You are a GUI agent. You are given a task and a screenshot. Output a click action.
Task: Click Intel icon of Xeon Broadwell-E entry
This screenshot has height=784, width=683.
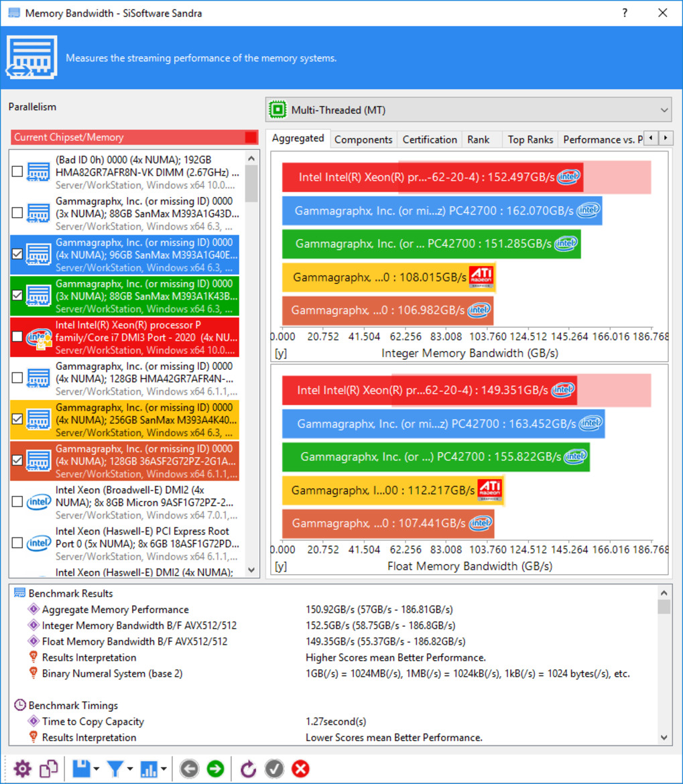pos(39,501)
